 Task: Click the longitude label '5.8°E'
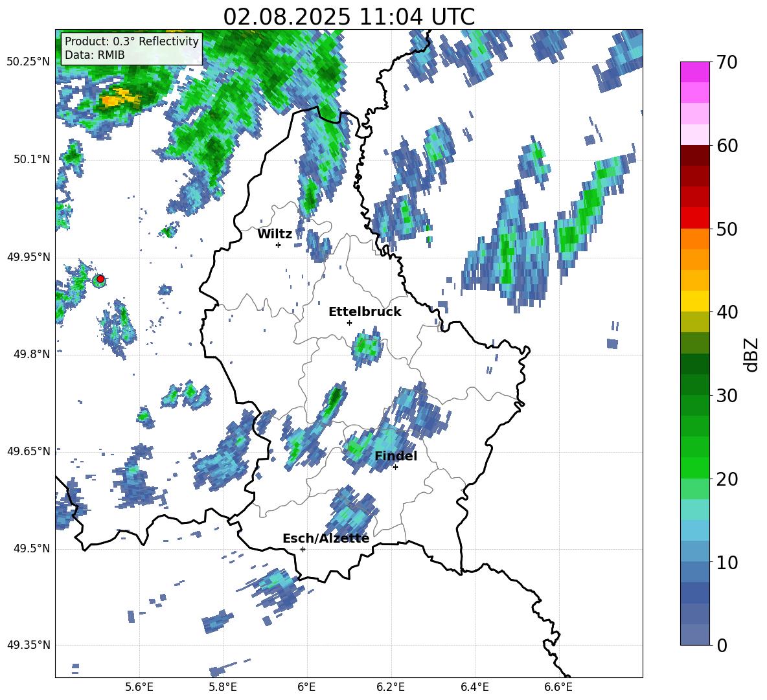click(223, 688)
